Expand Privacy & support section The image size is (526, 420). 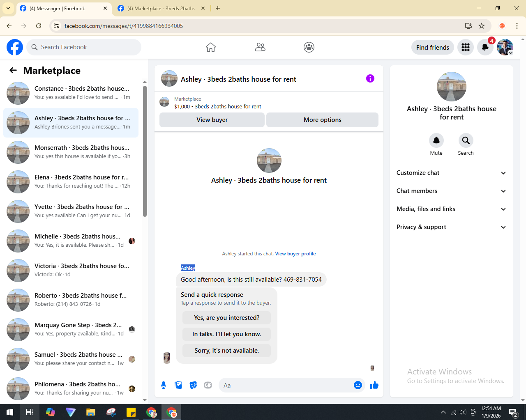[452, 227]
